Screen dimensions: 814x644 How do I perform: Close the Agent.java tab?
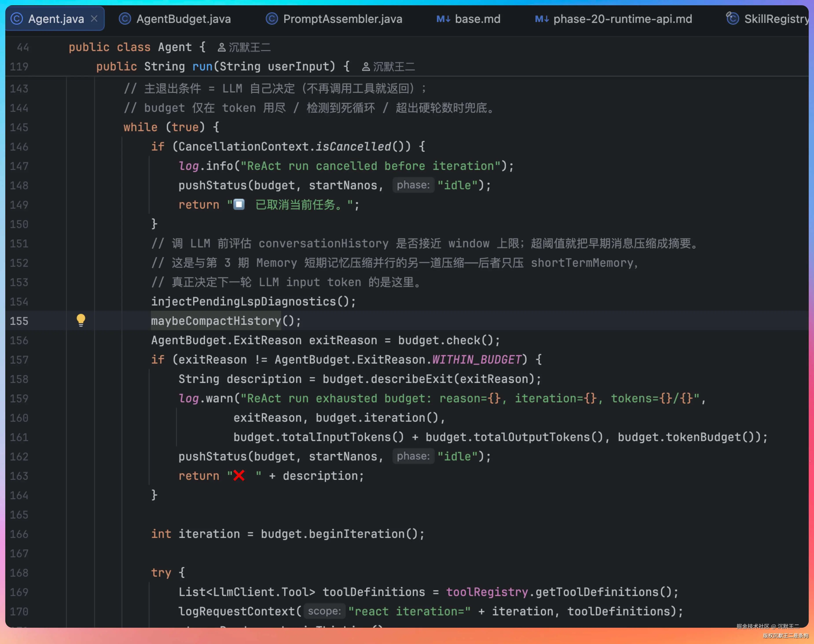tap(94, 18)
